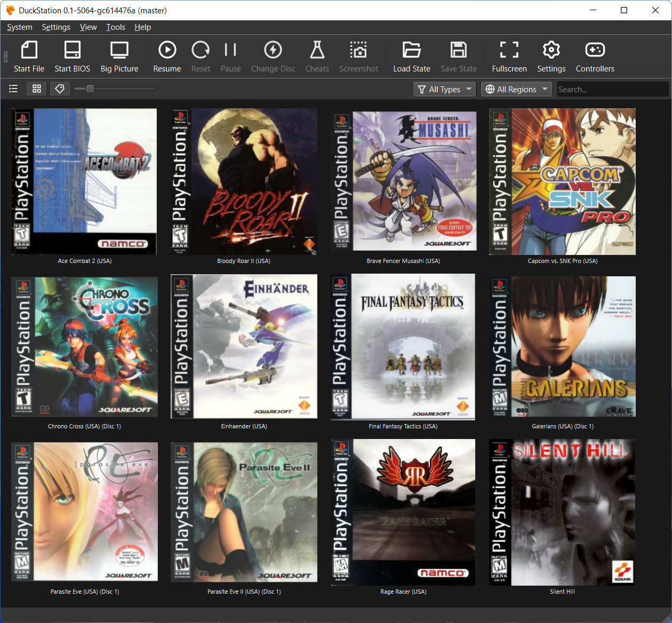The width and height of the screenshot is (672, 623).
Task: Open the View menu
Action: point(88,27)
